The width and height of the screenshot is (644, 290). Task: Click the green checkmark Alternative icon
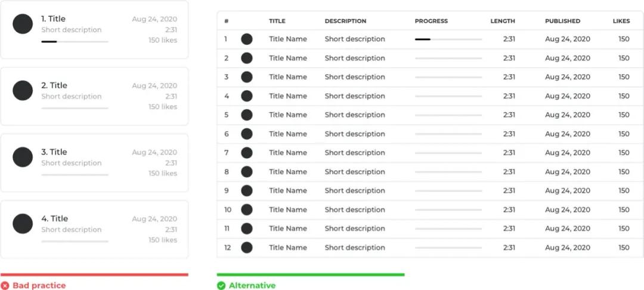click(221, 286)
